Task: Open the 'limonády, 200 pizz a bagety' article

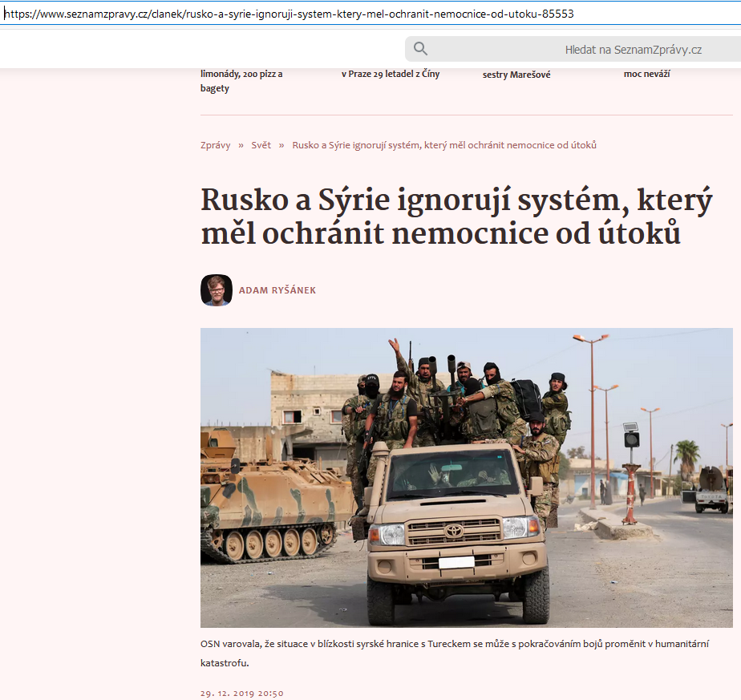Action: coord(241,81)
